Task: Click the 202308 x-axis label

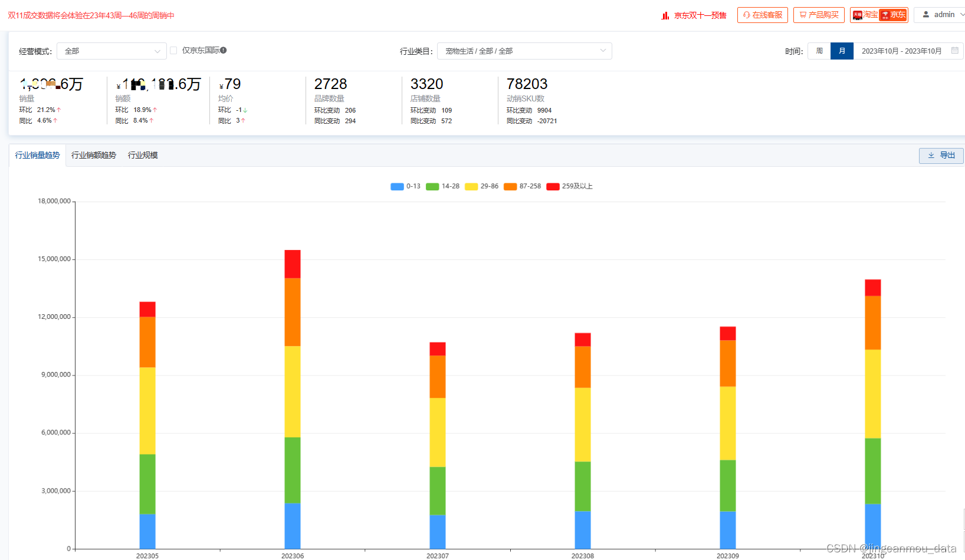Action: pyautogui.click(x=583, y=556)
